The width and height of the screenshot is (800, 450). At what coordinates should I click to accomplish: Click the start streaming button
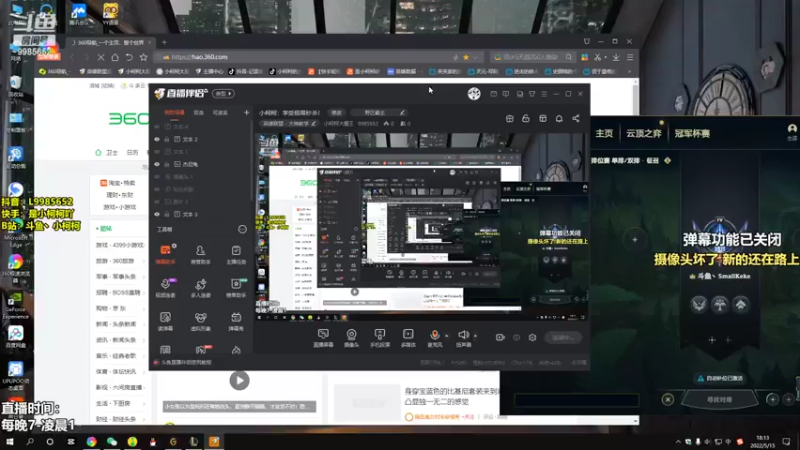coord(563,337)
